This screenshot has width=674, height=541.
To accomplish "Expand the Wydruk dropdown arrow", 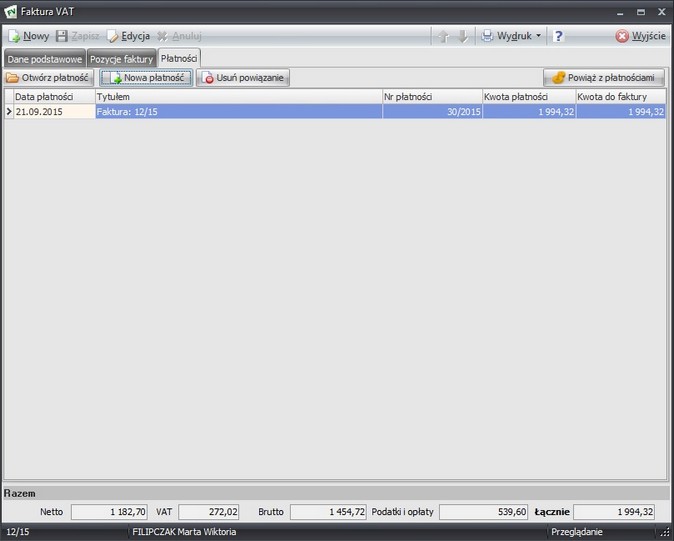I will [539, 36].
